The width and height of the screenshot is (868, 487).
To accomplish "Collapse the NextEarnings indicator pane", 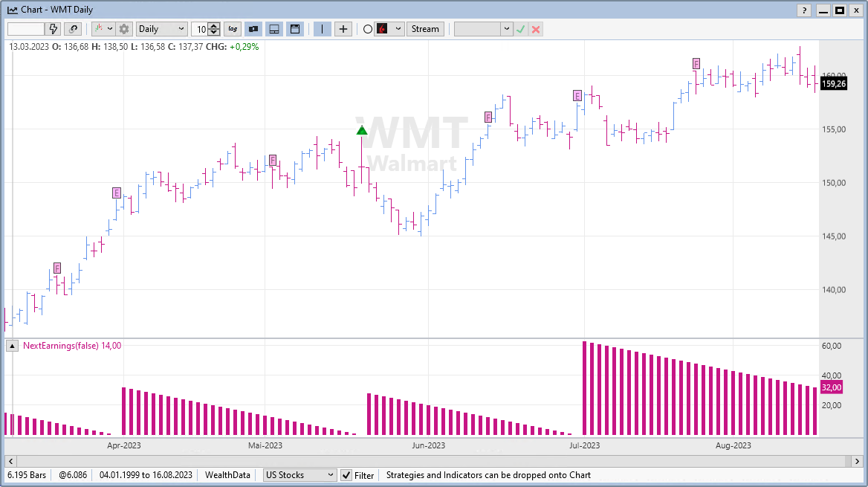I will pyautogui.click(x=12, y=346).
